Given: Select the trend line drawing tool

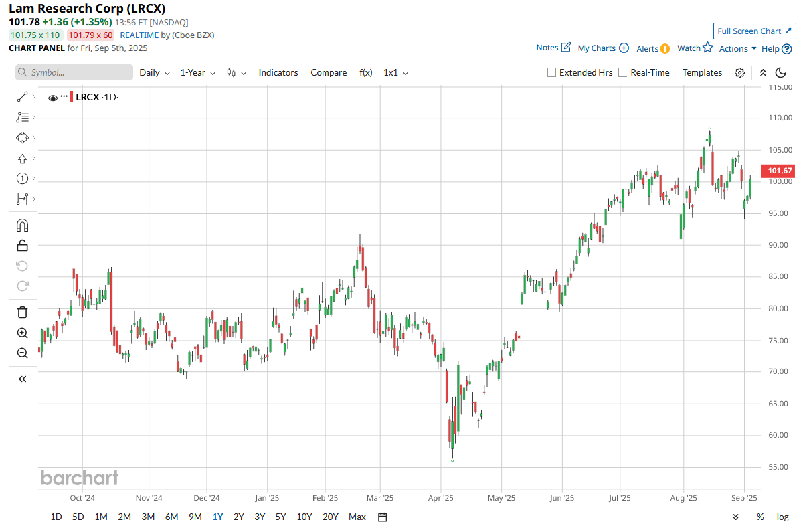Looking at the screenshot, I should coord(22,97).
